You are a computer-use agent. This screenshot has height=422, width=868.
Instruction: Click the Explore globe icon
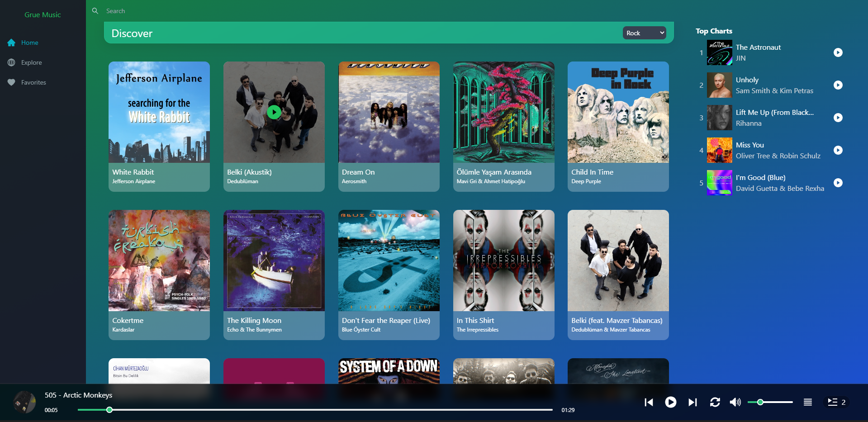pyautogui.click(x=11, y=62)
